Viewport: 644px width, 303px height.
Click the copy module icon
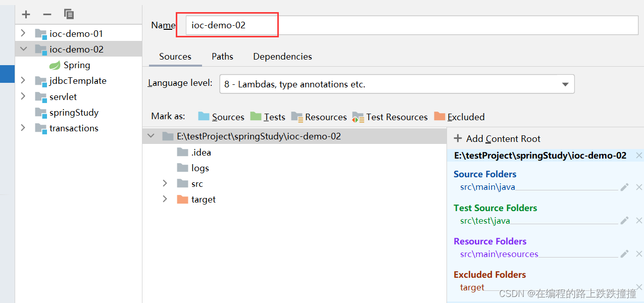pos(69,14)
